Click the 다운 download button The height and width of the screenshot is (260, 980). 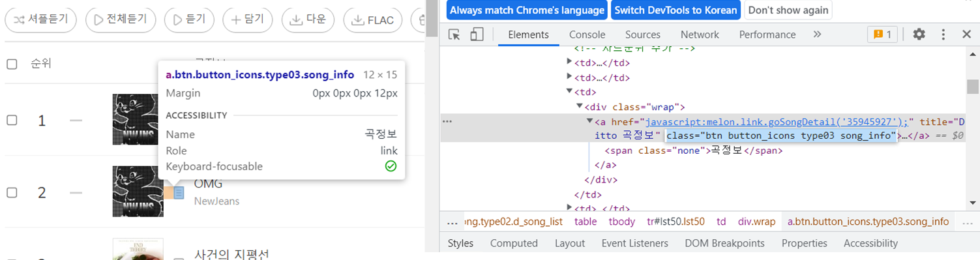[x=308, y=20]
